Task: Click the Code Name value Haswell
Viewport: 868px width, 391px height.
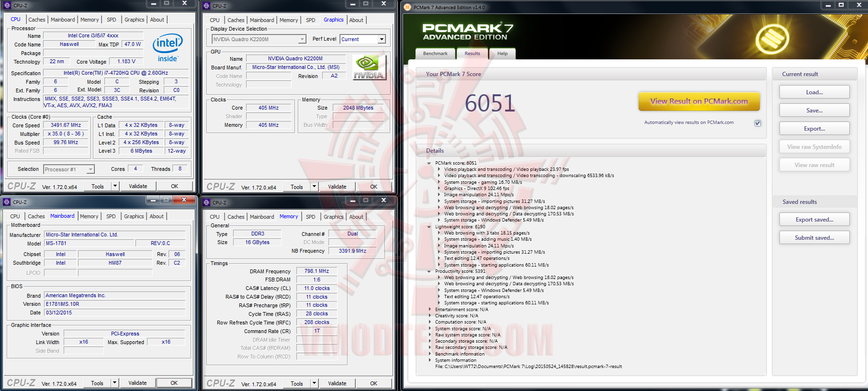Action: (x=69, y=45)
